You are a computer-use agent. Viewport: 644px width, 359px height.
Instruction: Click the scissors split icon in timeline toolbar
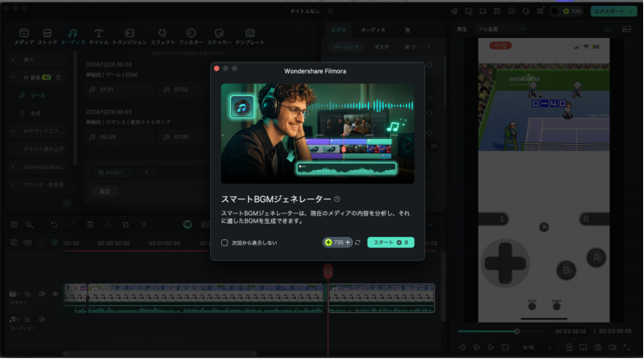pyautogui.click(x=108, y=225)
